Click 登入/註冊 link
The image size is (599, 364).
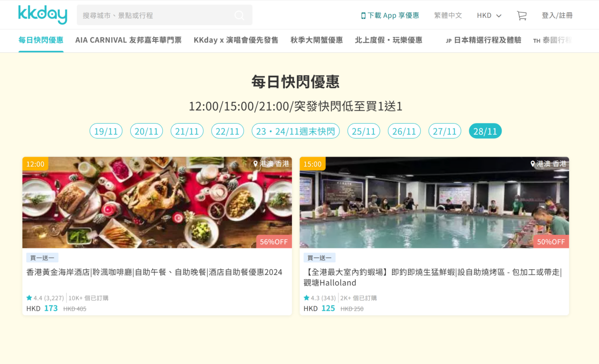pos(557,15)
